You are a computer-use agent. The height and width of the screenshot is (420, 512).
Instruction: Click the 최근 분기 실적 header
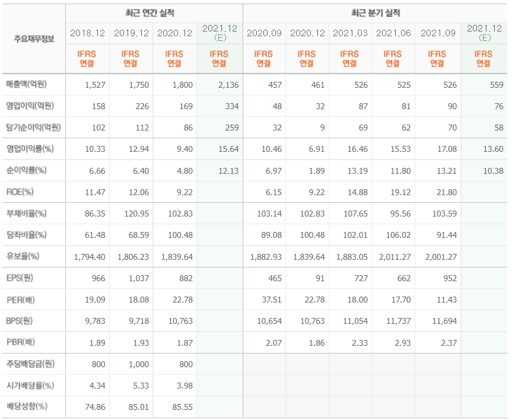click(x=376, y=13)
